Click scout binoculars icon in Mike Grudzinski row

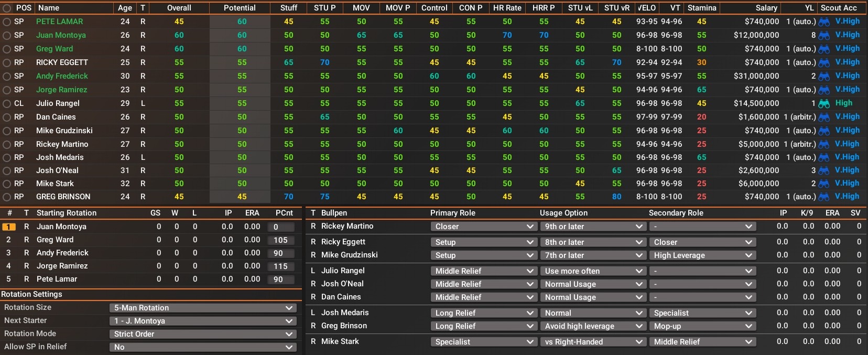pos(824,131)
